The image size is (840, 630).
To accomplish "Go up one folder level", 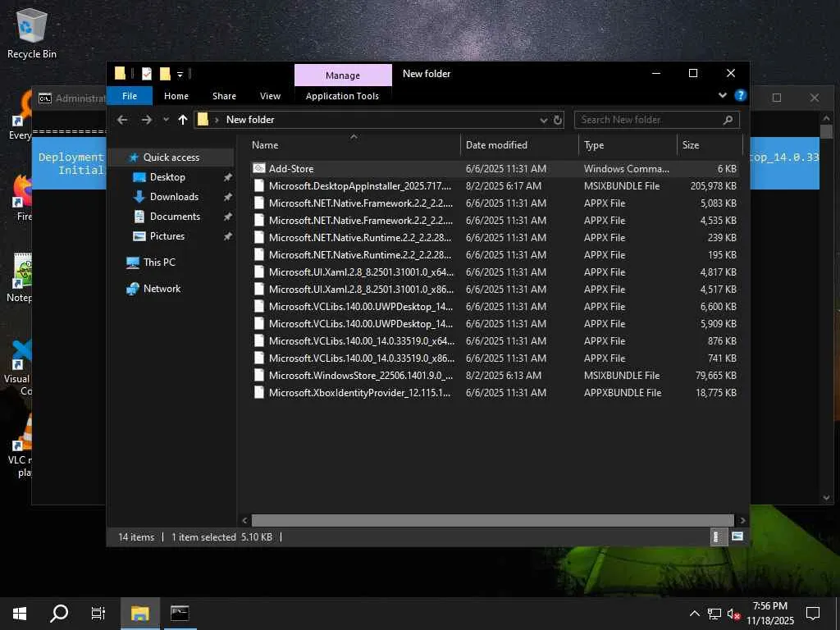I will (183, 120).
